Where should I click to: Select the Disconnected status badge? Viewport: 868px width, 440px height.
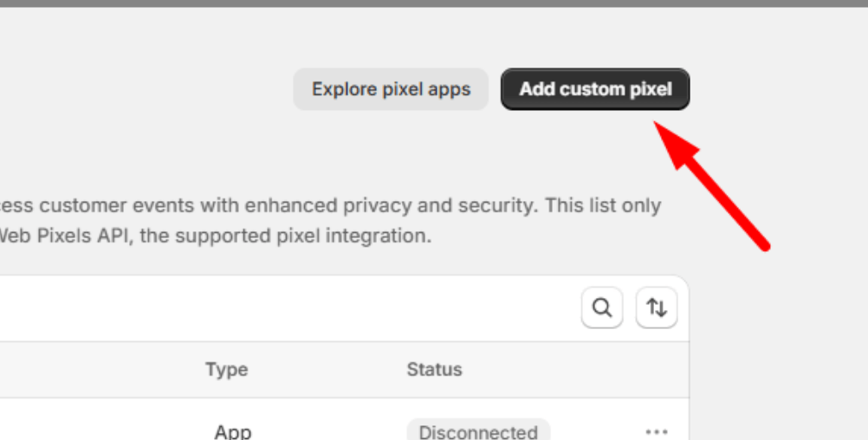pyautogui.click(x=477, y=431)
